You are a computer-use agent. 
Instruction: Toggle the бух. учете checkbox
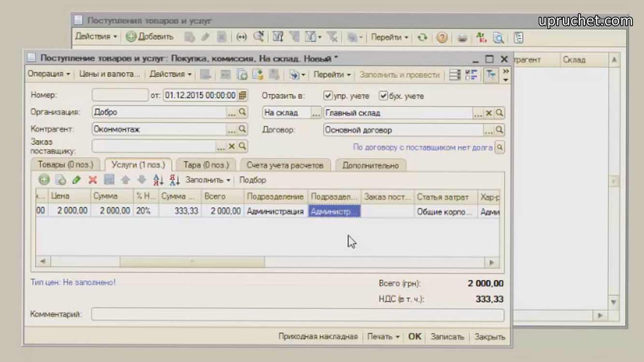[384, 96]
